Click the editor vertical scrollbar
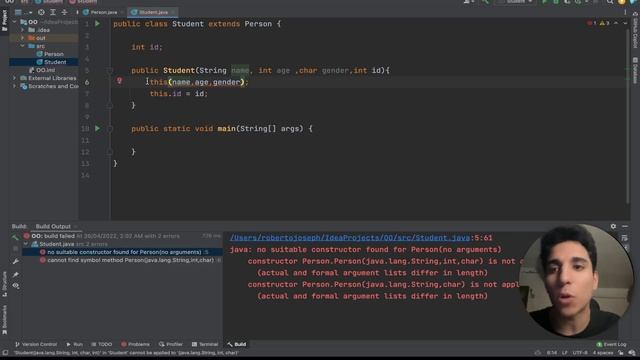Screen dimensions: 640x360 pos(628,116)
